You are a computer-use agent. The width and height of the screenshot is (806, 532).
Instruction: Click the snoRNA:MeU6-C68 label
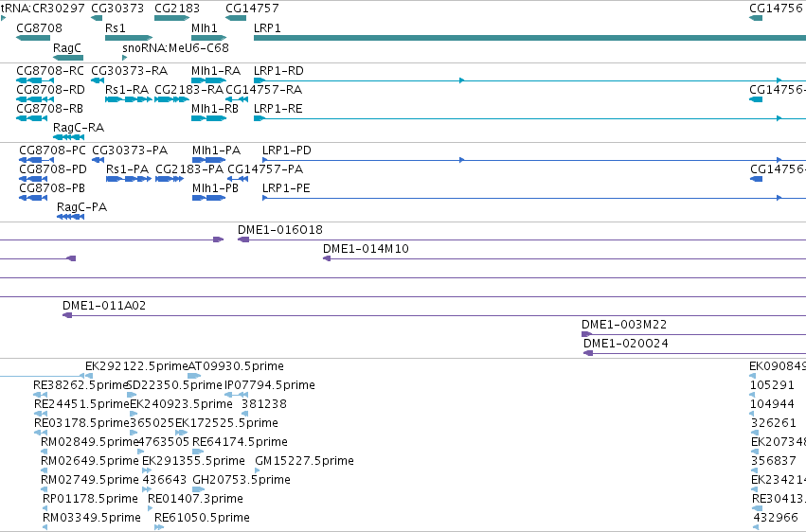175,47
